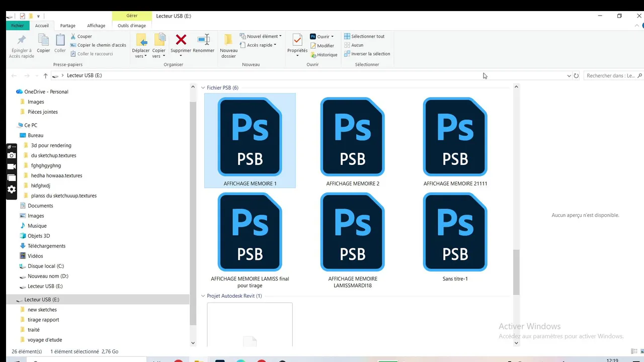Click the gear settings icon on floating toolbar
Image resolution: width=644 pixels, height=362 pixels.
pos(12,189)
